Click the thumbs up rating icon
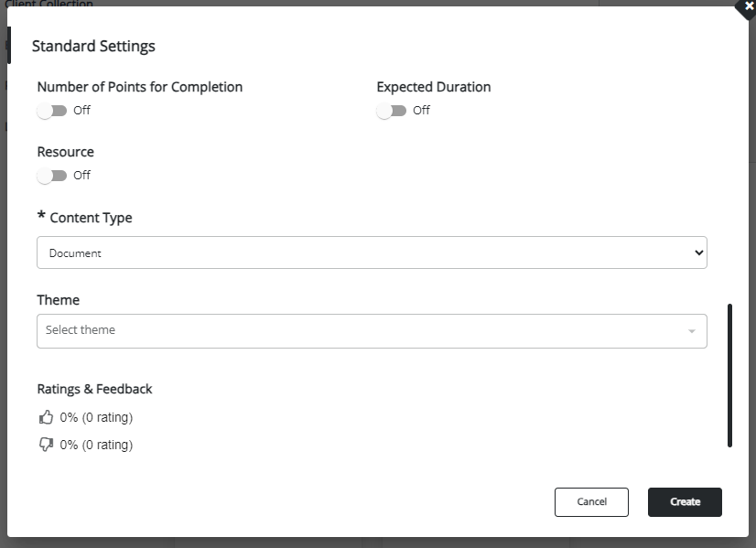This screenshot has height=548, width=756. (x=46, y=417)
